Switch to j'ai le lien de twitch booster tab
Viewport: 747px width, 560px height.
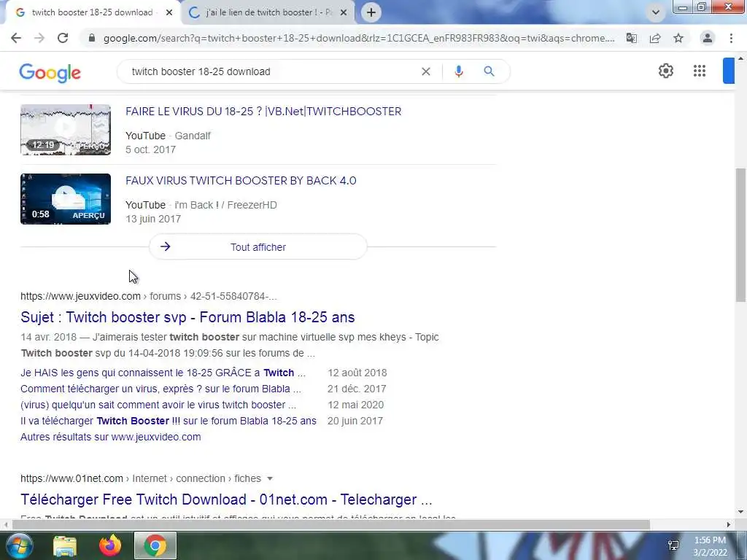[268, 12]
